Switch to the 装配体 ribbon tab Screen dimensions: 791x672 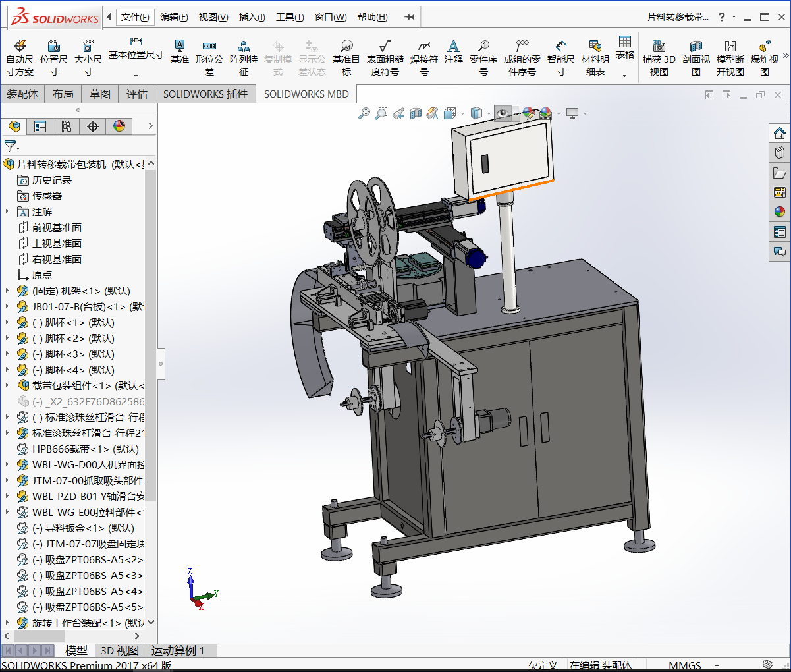tap(22, 94)
